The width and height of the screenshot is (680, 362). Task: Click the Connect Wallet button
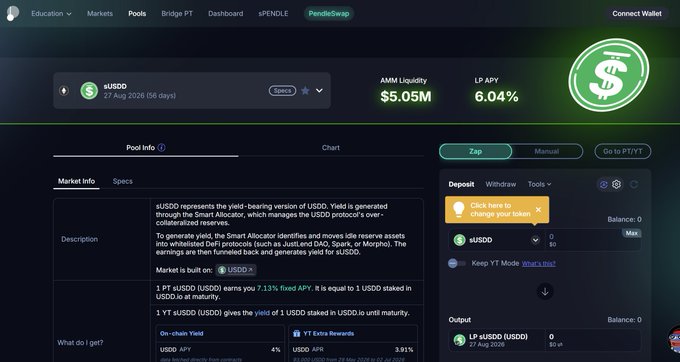[637, 13]
